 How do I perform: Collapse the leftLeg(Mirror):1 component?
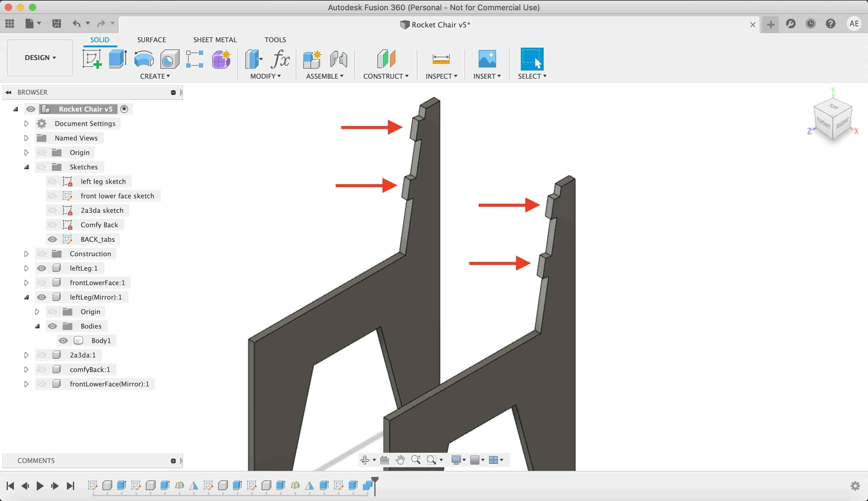[27, 297]
